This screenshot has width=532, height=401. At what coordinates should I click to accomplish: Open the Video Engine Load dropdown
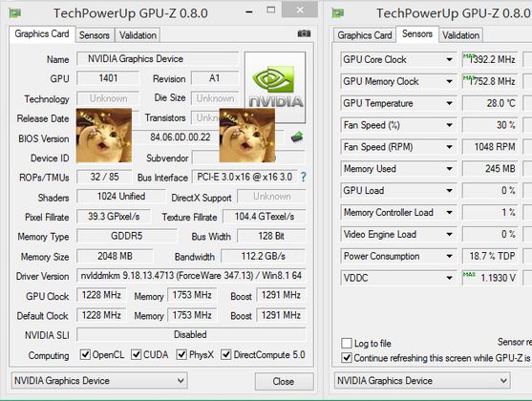pyautogui.click(x=449, y=235)
